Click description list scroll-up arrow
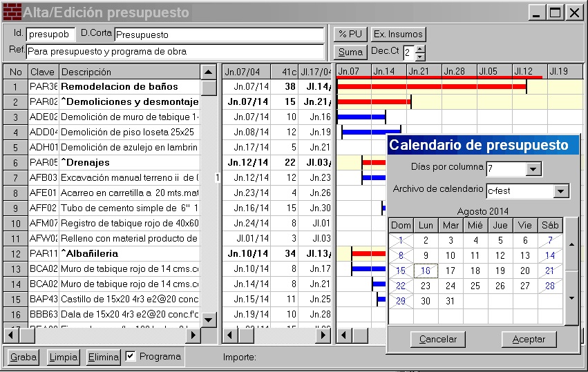The height and width of the screenshot is (372, 588). tap(209, 72)
